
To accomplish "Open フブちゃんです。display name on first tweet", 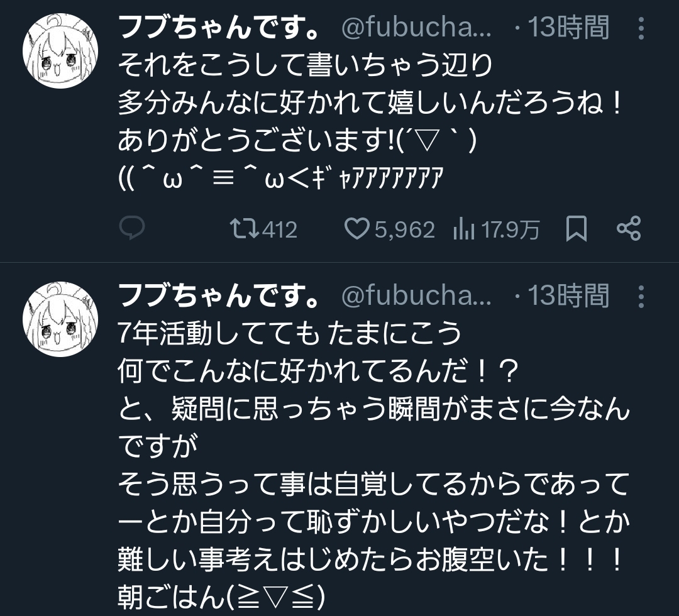I will (219, 27).
